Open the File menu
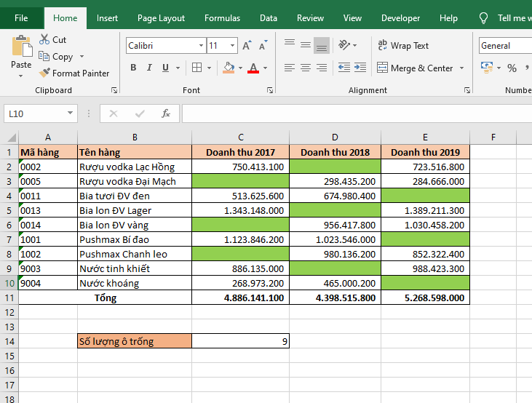 (22, 18)
